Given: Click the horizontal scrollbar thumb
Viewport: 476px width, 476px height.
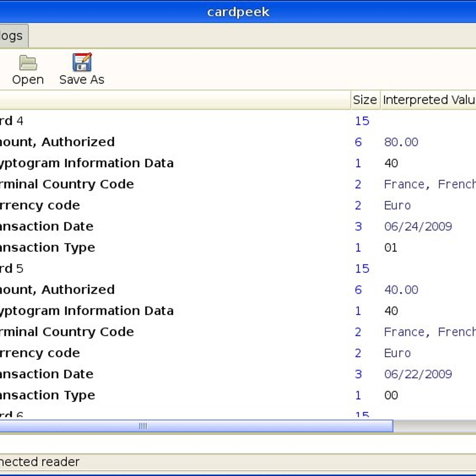Looking at the screenshot, I should click(196, 426).
